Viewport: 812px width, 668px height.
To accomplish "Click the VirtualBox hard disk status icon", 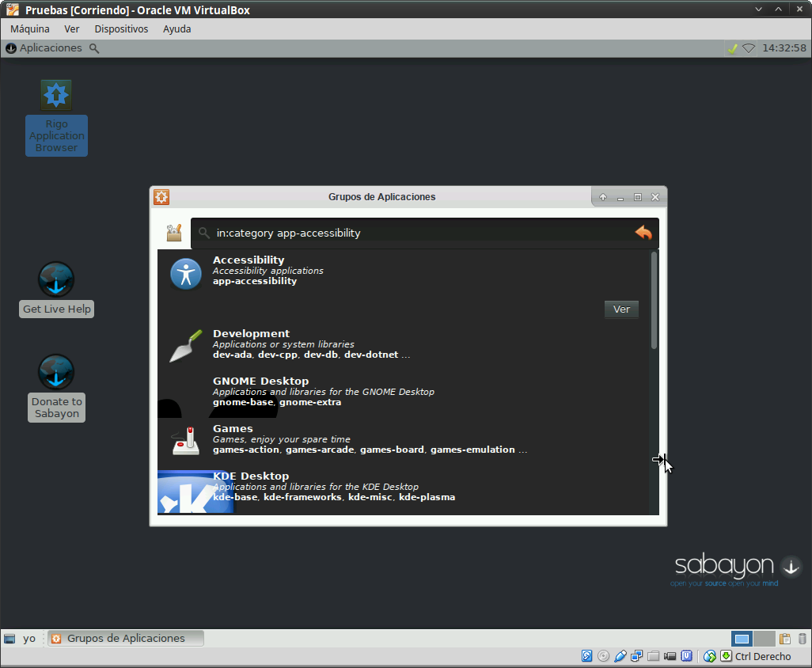I will point(586,656).
